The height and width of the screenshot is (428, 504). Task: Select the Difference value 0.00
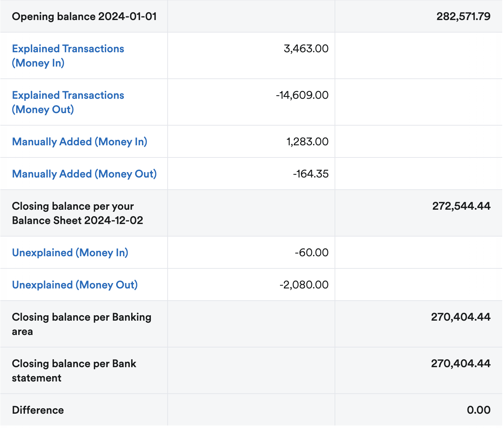pos(479,410)
